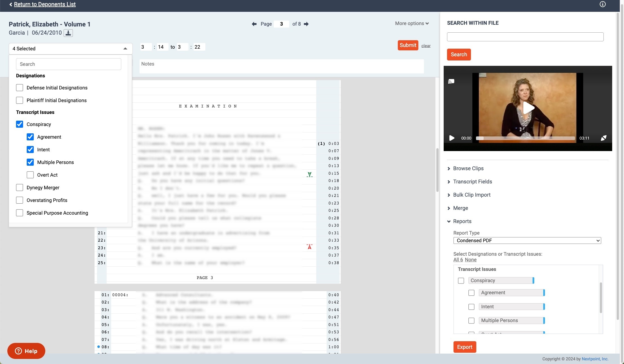This screenshot has height=364, width=624.
Task: Click the download transcript icon
Action: click(x=68, y=33)
